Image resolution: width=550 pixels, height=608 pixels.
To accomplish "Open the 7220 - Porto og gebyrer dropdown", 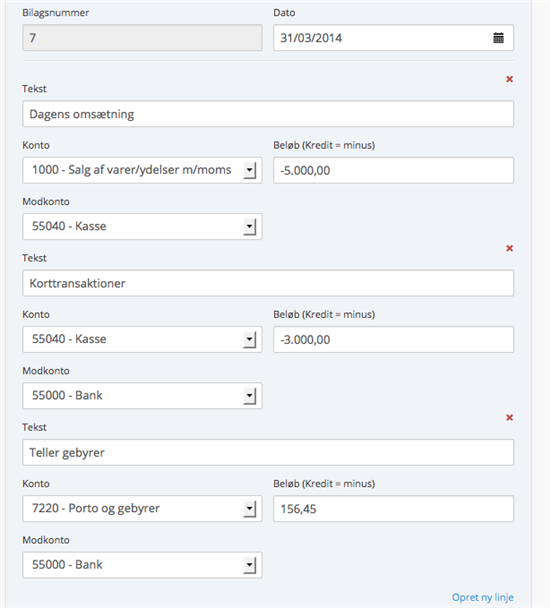I will [x=142, y=508].
